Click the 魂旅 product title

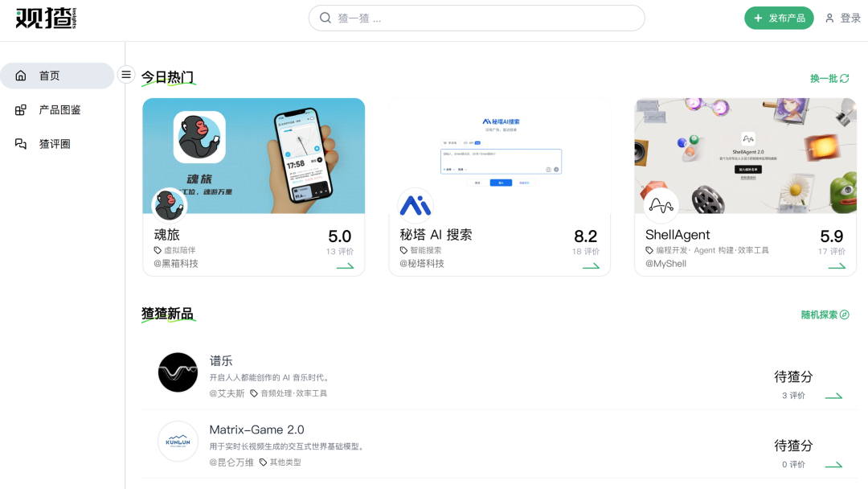[166, 235]
